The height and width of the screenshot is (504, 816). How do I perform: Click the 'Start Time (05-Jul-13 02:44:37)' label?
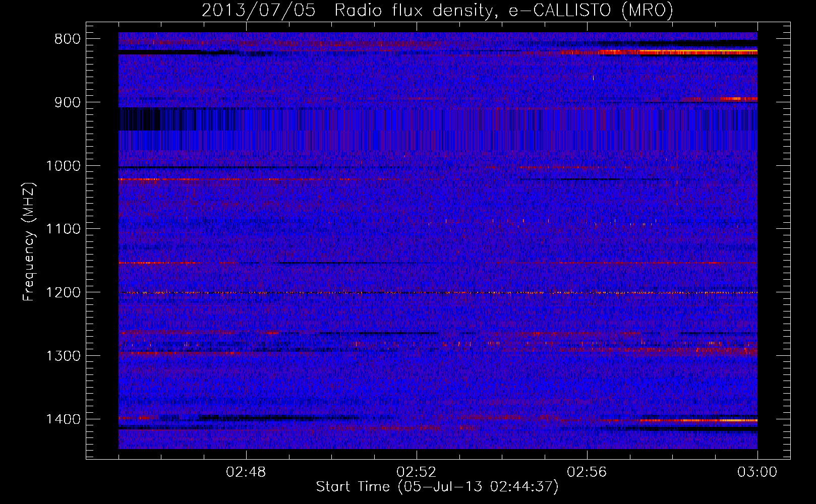(x=438, y=487)
